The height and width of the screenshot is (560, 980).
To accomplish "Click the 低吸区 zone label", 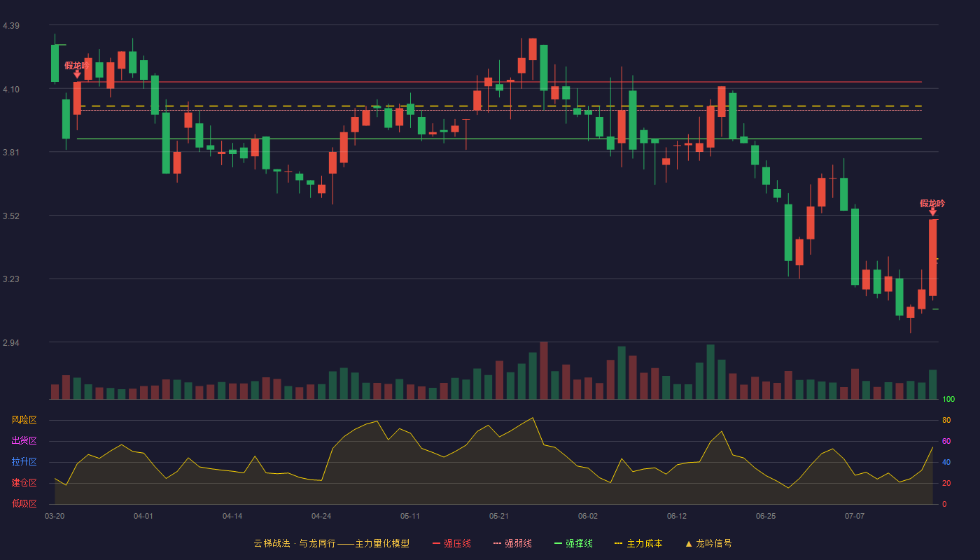I will 24,503.
